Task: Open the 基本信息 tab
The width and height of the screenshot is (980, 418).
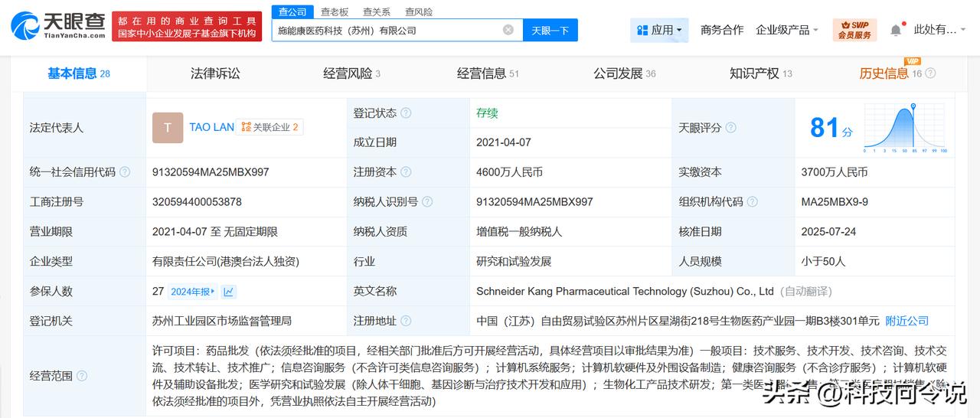Action: (79, 73)
